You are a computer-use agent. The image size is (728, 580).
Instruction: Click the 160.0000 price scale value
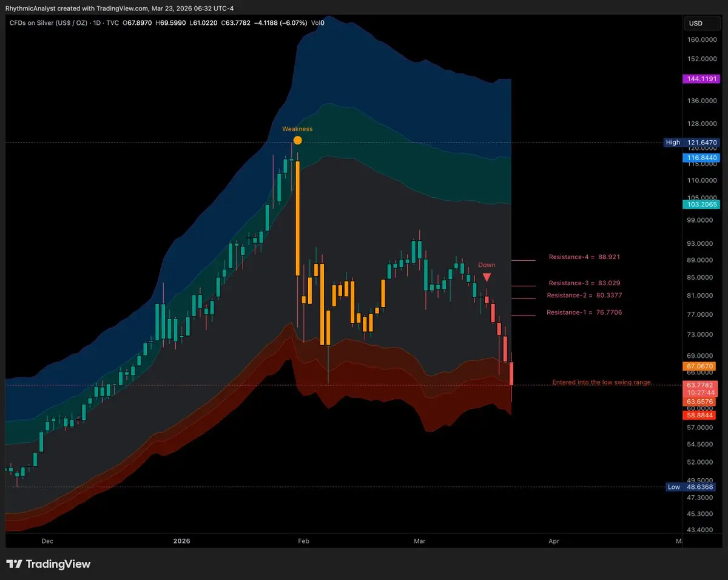tap(703, 40)
